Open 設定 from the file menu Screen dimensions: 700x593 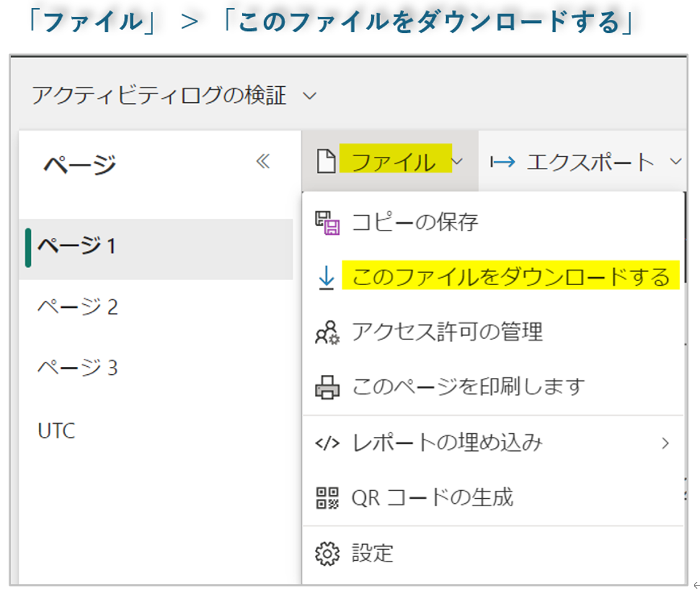click(x=373, y=553)
